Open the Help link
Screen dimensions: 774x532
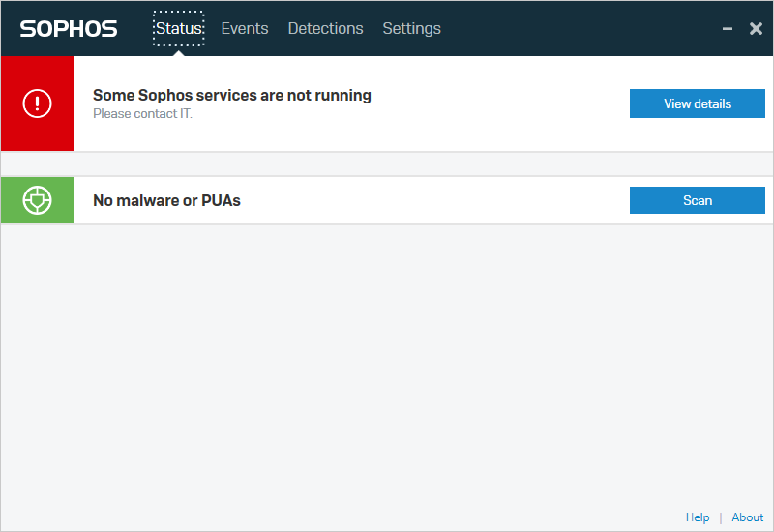point(698,517)
